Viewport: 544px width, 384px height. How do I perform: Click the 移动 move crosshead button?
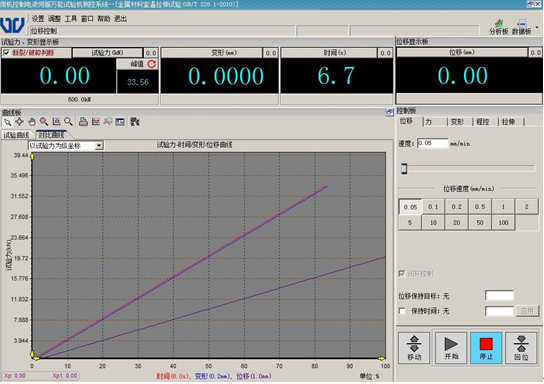coord(414,348)
